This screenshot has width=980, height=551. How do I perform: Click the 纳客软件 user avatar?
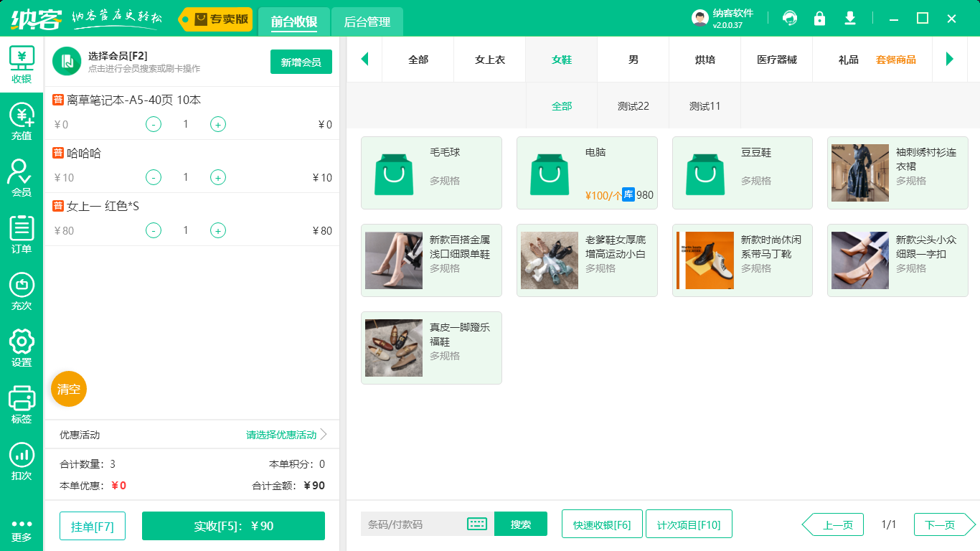point(700,18)
